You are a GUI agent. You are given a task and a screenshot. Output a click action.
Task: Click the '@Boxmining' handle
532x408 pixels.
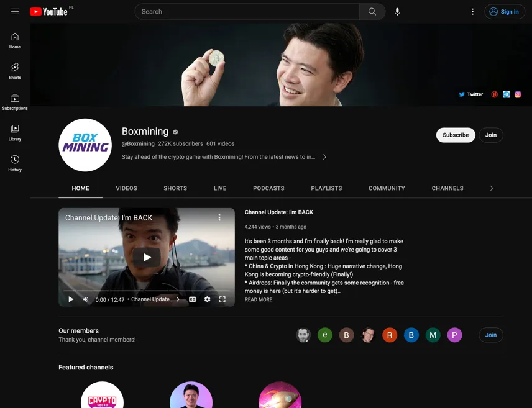coord(138,144)
